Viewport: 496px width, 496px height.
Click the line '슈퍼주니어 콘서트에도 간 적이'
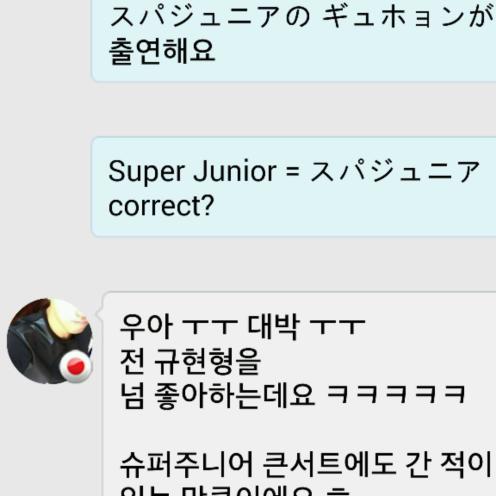coord(306,465)
